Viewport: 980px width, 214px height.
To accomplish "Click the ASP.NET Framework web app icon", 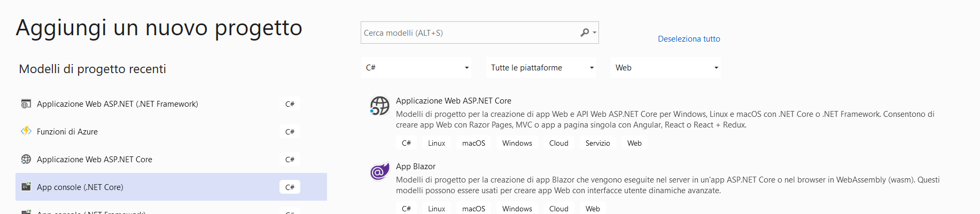I will 26,104.
